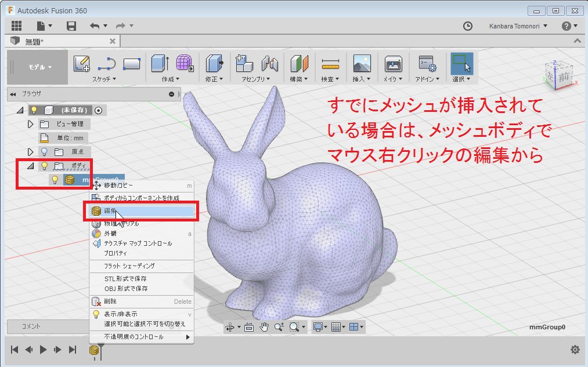Play the timeline
The image size is (588, 367).
[43, 350]
